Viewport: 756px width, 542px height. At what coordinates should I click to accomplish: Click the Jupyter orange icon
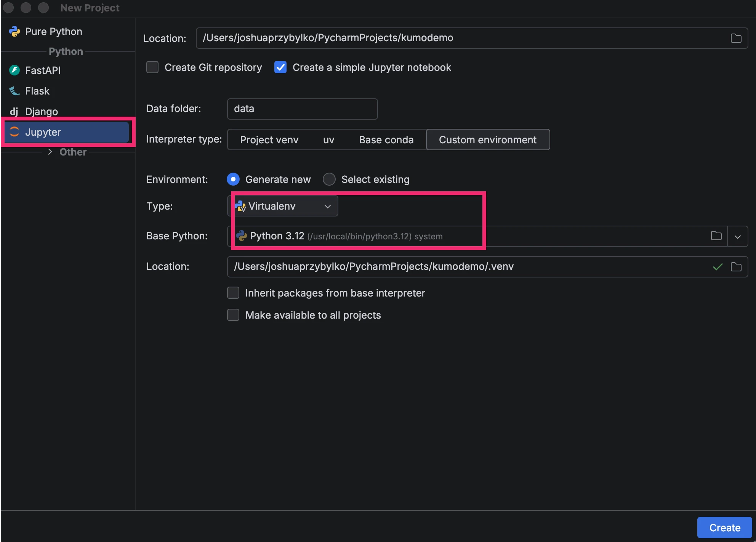tap(14, 132)
